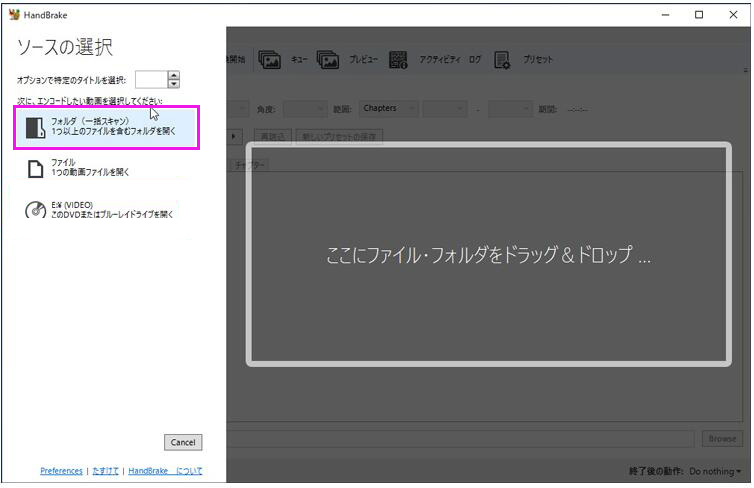754x488 pixels.
Task: Increase the title number with up arrow
Action: click(x=174, y=75)
